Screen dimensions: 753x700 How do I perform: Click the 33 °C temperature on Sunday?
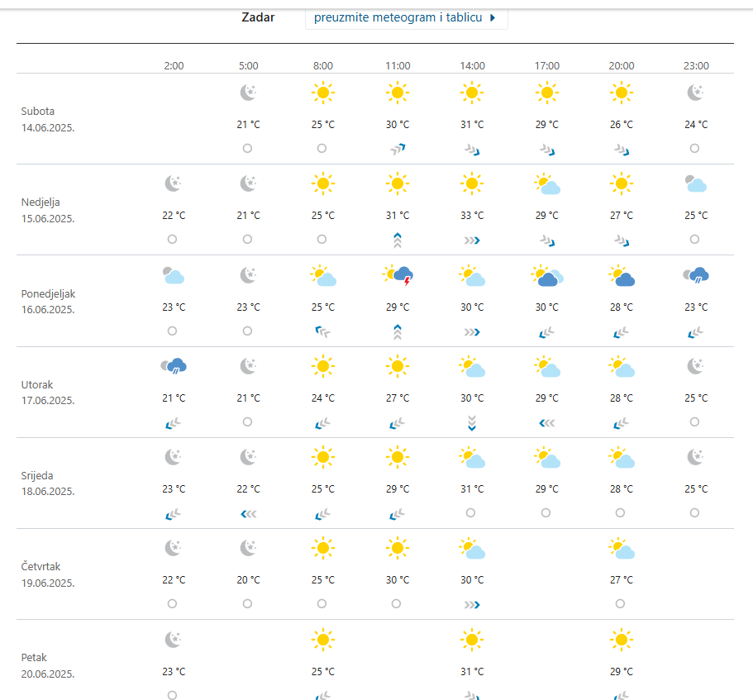coord(472,216)
